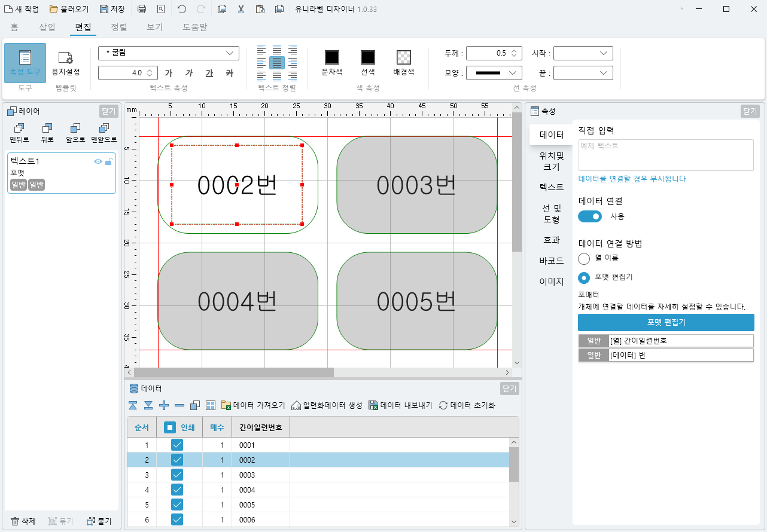
Task: Uncheck 인쇄 checkbox for row 0003
Action: click(177, 475)
